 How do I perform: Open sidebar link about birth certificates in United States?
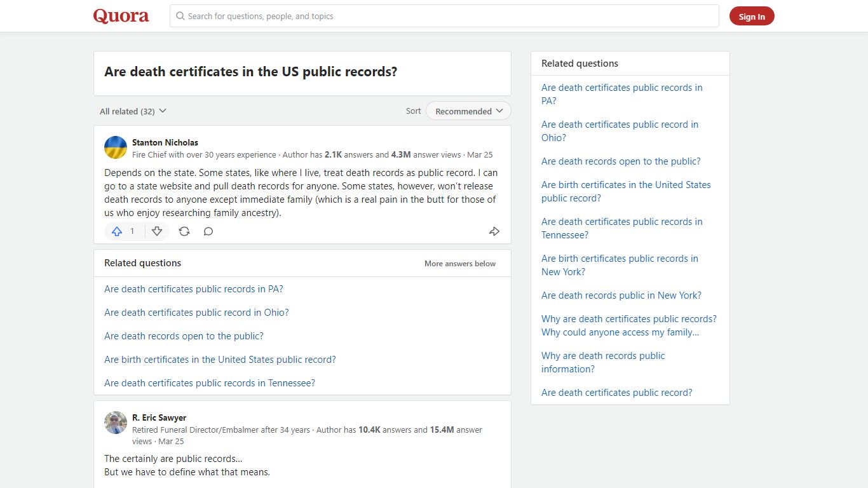pos(626,191)
